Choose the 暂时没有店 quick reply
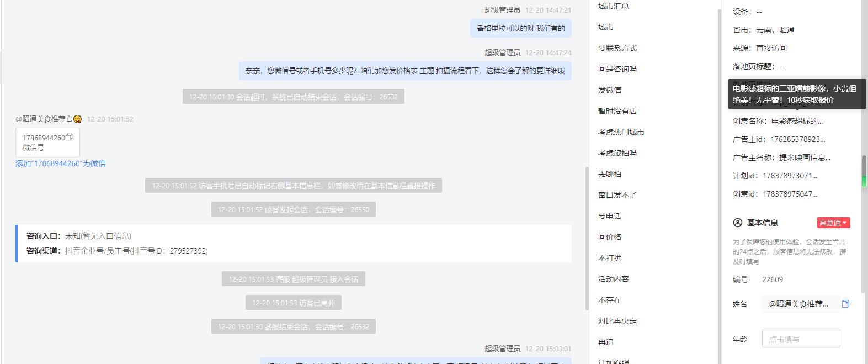This screenshot has height=364, width=868. coord(617,111)
